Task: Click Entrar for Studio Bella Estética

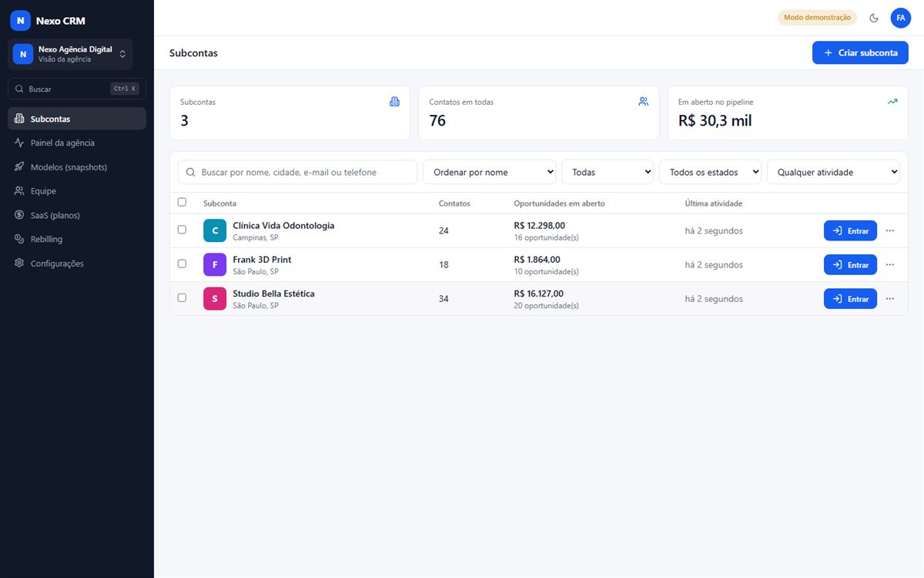Action: pos(850,298)
